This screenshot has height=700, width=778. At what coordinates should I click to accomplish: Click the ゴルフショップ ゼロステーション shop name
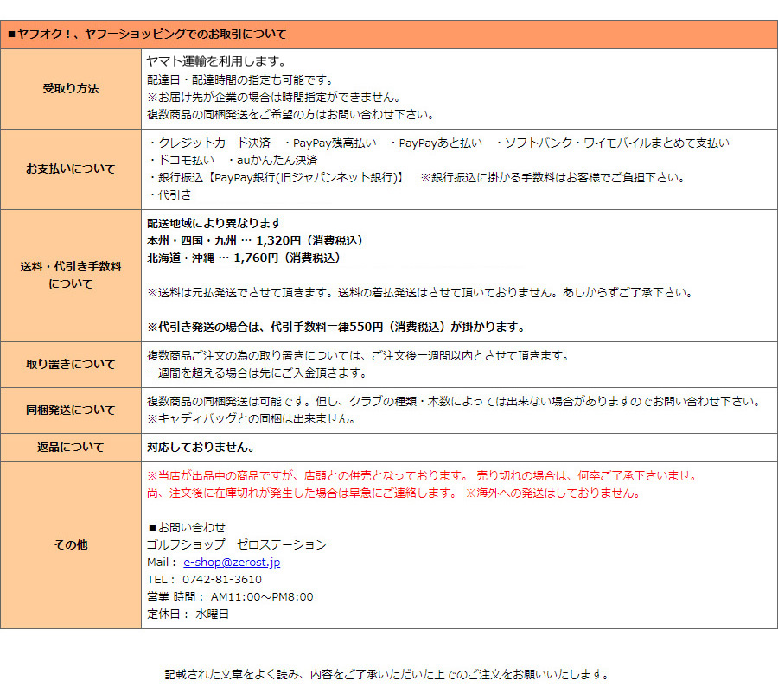tap(237, 544)
